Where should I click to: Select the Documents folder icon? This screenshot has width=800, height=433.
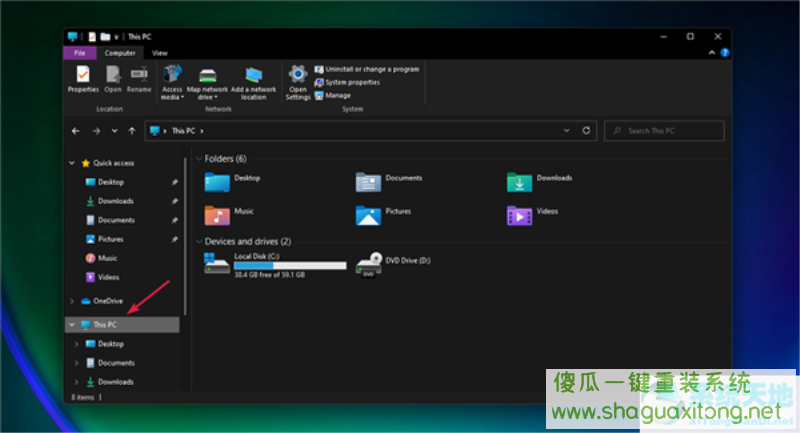368,182
